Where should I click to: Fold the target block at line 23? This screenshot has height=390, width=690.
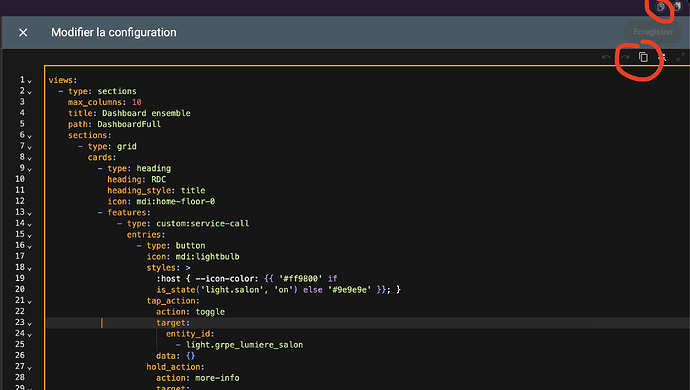[x=29, y=324]
